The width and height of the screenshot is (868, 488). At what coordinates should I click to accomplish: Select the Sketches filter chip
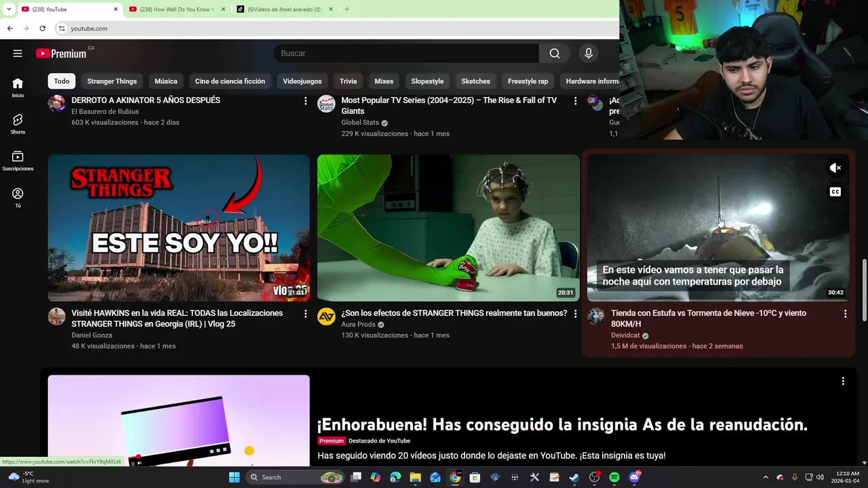pyautogui.click(x=475, y=81)
